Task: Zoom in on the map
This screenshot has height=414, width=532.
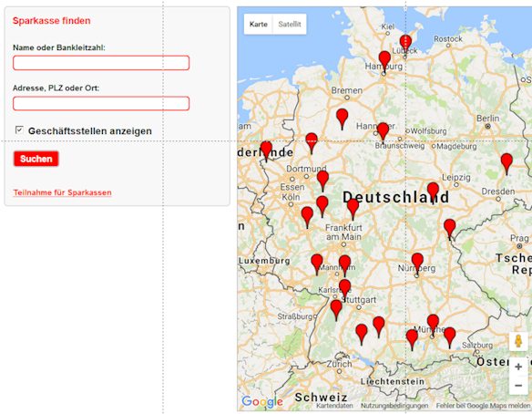Action: tap(518, 367)
